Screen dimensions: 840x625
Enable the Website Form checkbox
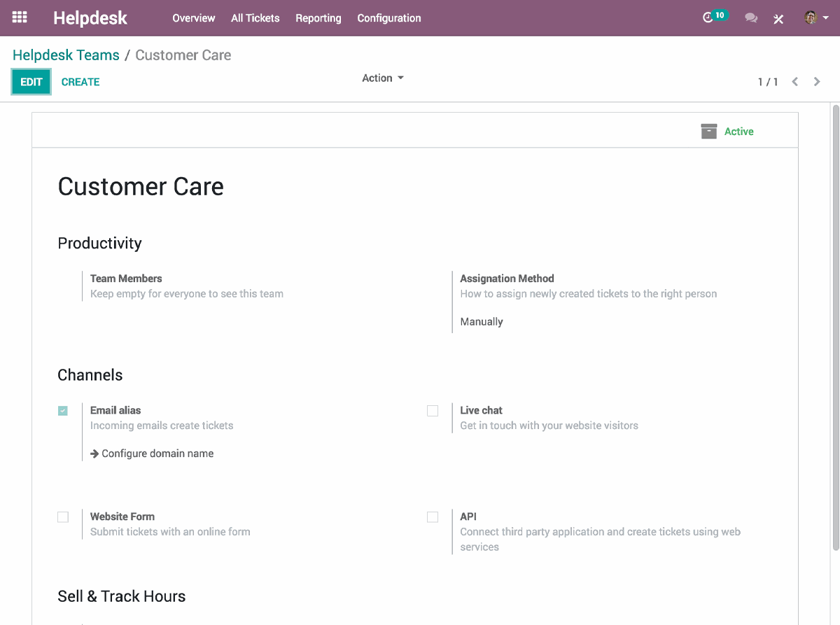tap(63, 517)
